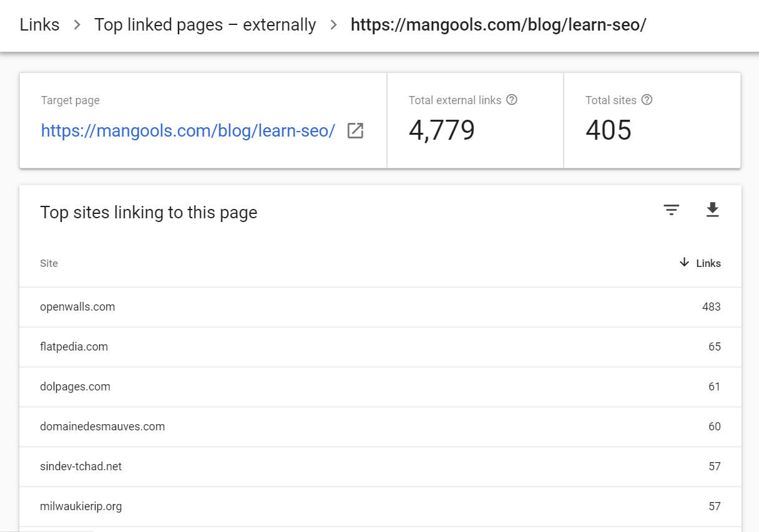Open the dolpages.com row
The width and height of the screenshot is (759, 532).
pos(75,387)
